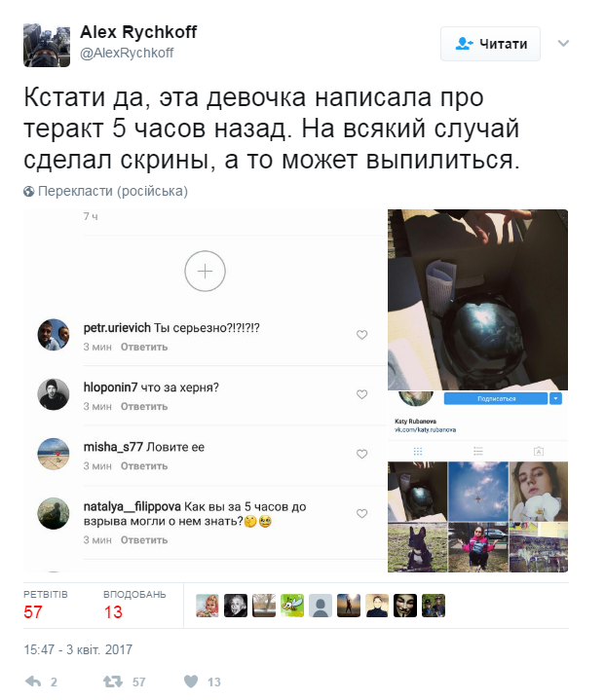Click the circled plus load-more icon
605x700 pixels.
[x=206, y=271]
